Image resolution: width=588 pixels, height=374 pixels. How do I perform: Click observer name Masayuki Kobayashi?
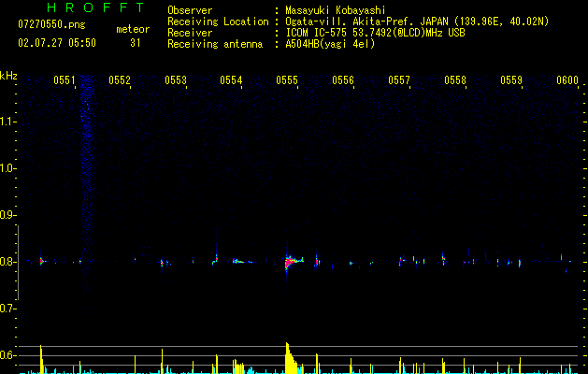pyautogui.click(x=336, y=10)
